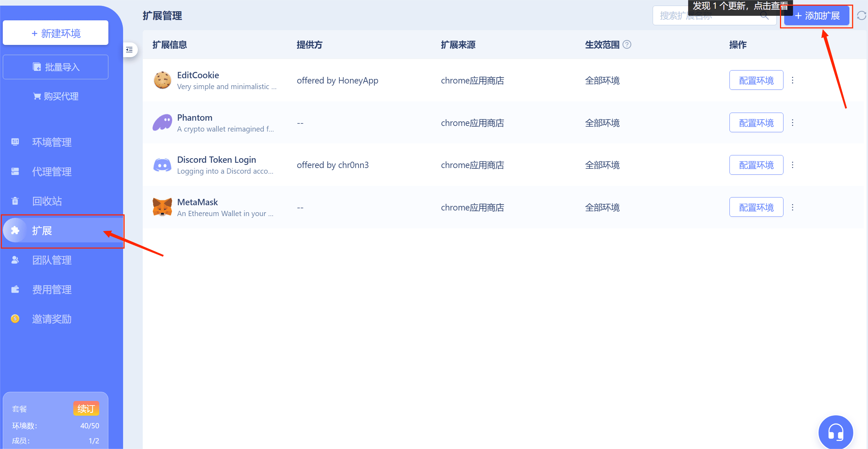Open more options for EditCookie row
This screenshot has height=449, width=868.
click(x=793, y=80)
